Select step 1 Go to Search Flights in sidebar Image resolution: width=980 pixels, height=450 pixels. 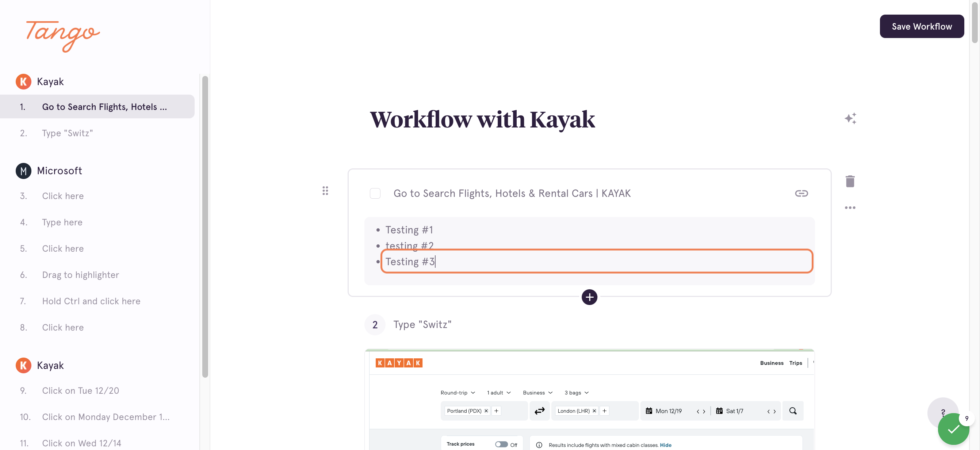97,107
